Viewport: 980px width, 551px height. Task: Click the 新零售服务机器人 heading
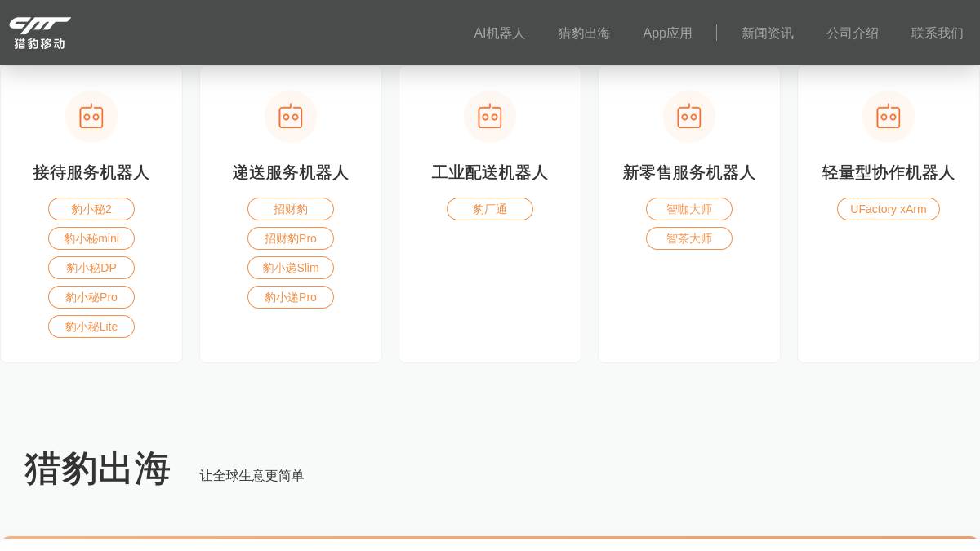point(689,172)
